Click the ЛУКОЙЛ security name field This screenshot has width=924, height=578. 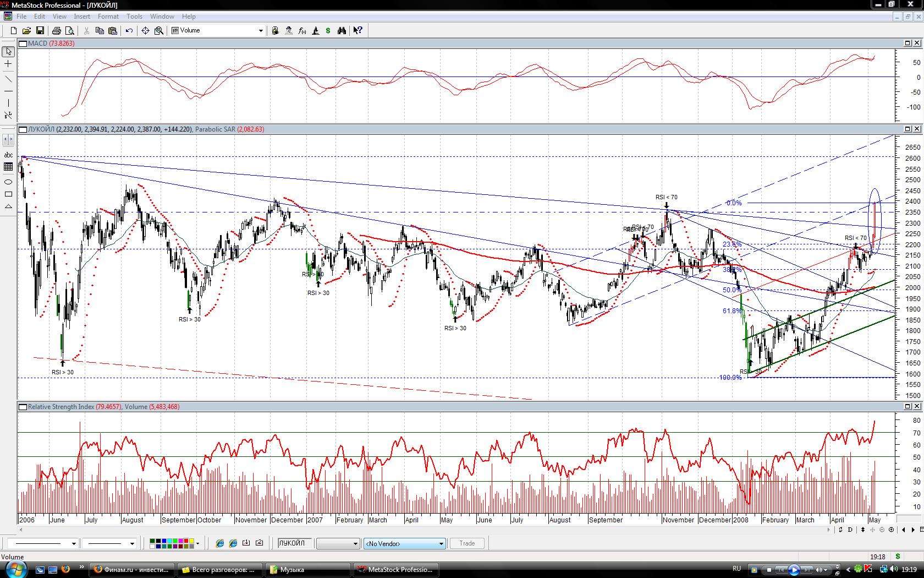295,543
